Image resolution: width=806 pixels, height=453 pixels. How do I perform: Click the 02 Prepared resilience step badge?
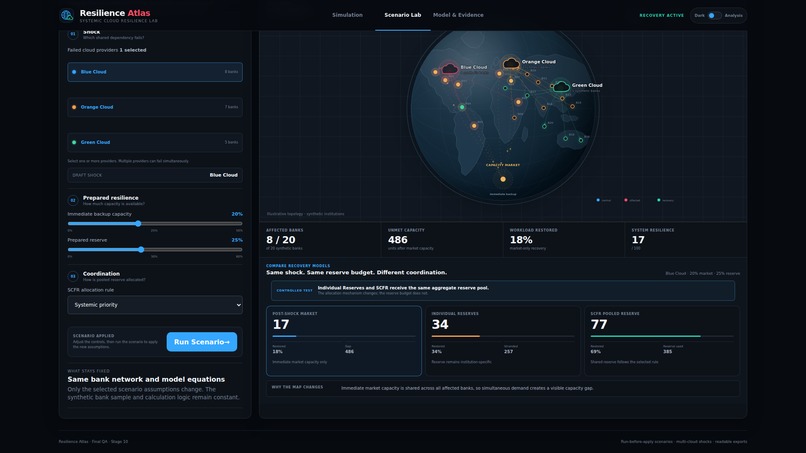pos(72,200)
